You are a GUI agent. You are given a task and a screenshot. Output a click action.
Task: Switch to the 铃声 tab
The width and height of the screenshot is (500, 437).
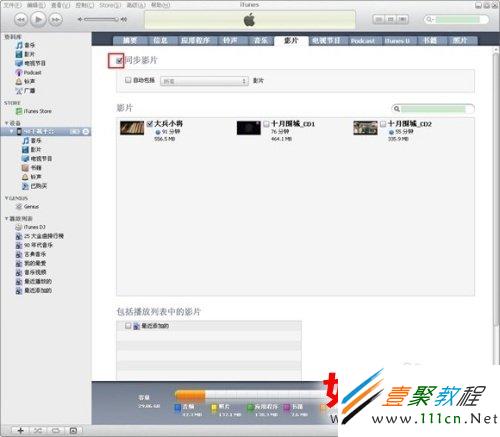pos(230,41)
